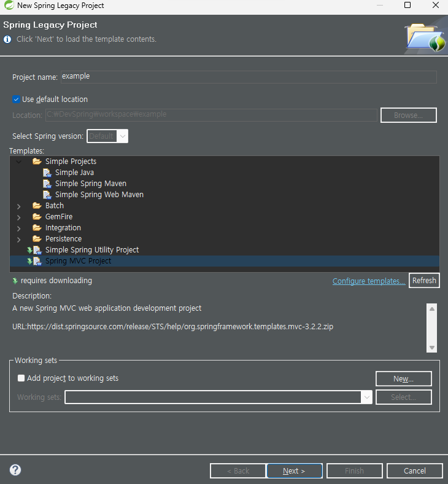The width and height of the screenshot is (448, 484).
Task: Click the Next button
Action: tap(295, 470)
